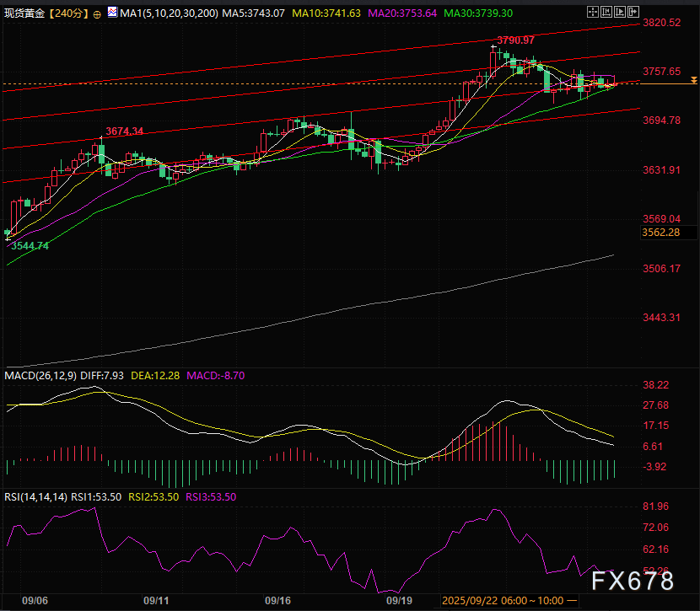Select the 现货黄金 symbol title
Viewport: 700px width, 611px height.
pos(24,14)
